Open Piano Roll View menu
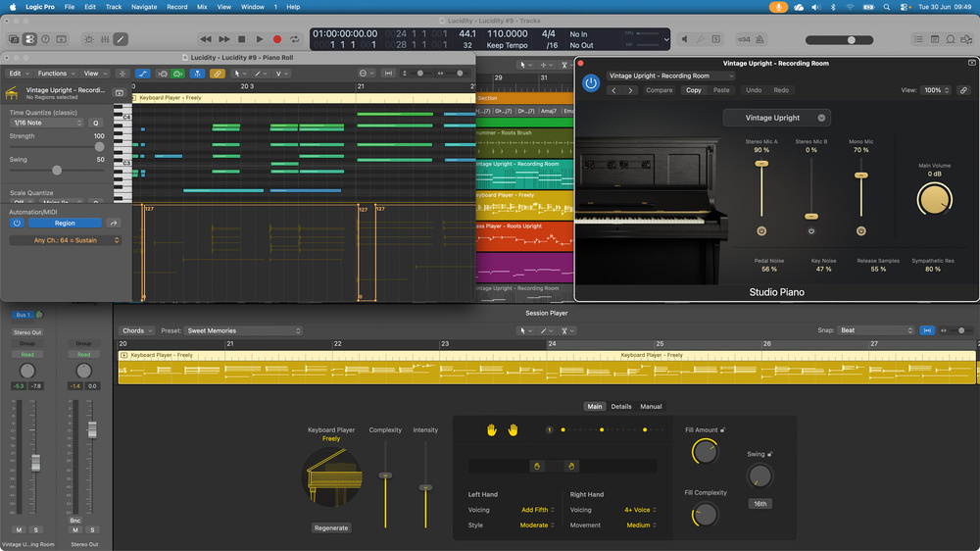This screenshot has width=980, height=551. pyautogui.click(x=94, y=74)
